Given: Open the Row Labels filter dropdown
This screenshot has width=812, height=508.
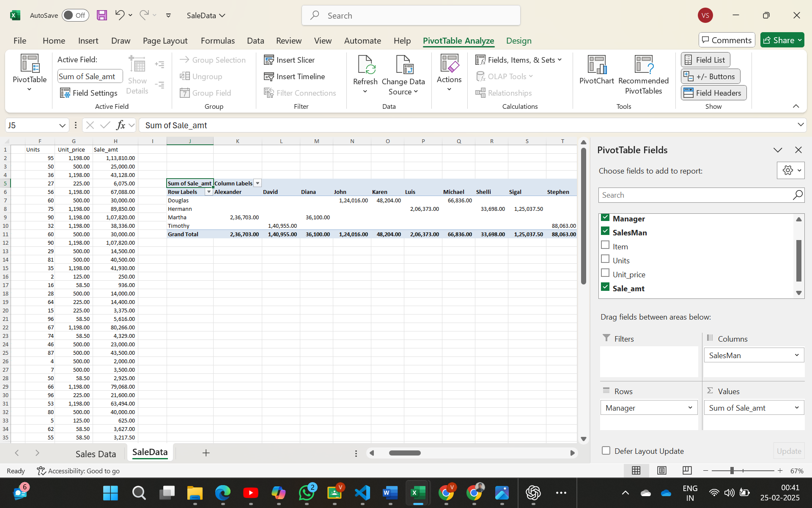Looking at the screenshot, I should click(208, 192).
